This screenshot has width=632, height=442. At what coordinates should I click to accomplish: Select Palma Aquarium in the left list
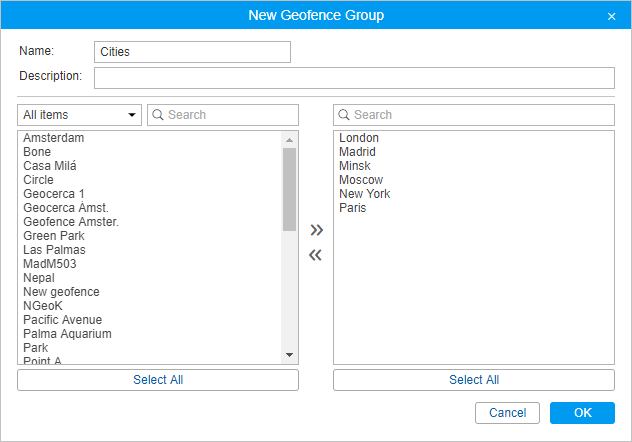click(x=67, y=334)
